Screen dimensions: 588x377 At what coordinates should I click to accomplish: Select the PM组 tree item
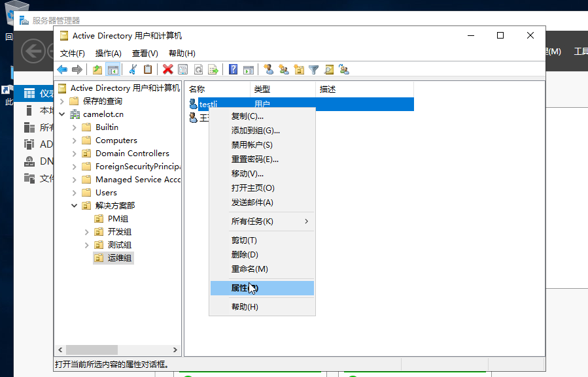click(x=118, y=219)
